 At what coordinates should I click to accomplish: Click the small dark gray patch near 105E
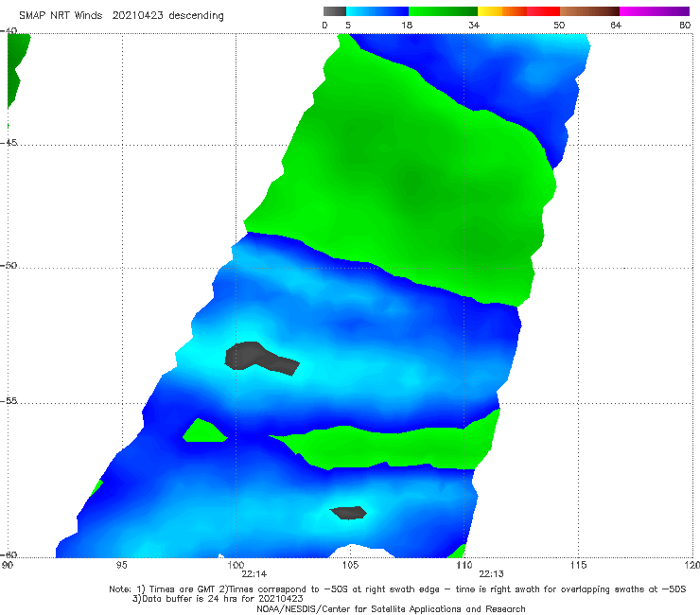point(349,513)
